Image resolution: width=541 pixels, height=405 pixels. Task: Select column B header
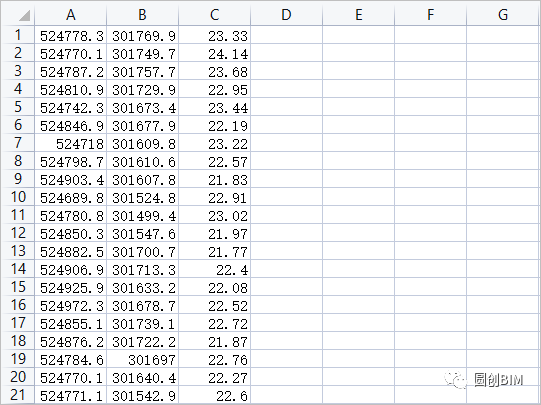tap(142, 14)
